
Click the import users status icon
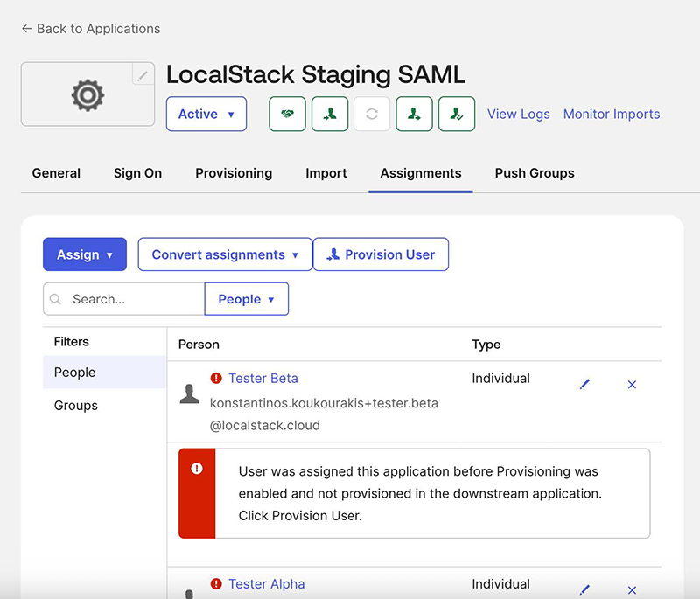(330, 114)
